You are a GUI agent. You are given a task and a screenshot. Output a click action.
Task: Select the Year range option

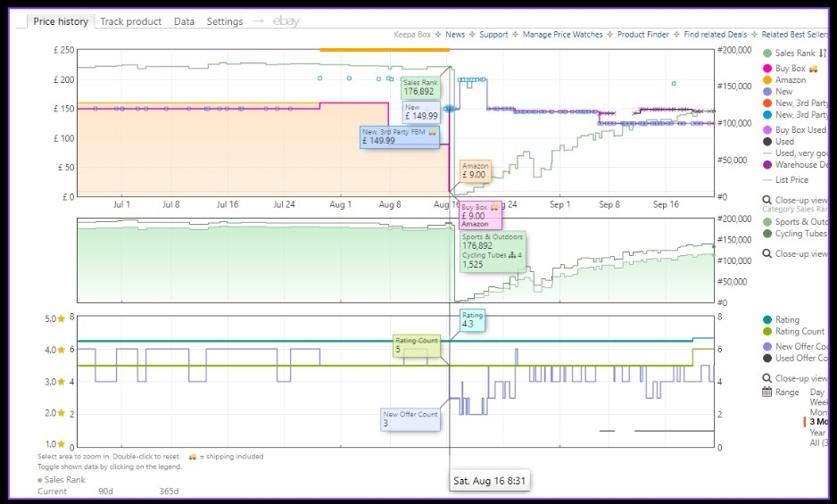point(817,432)
